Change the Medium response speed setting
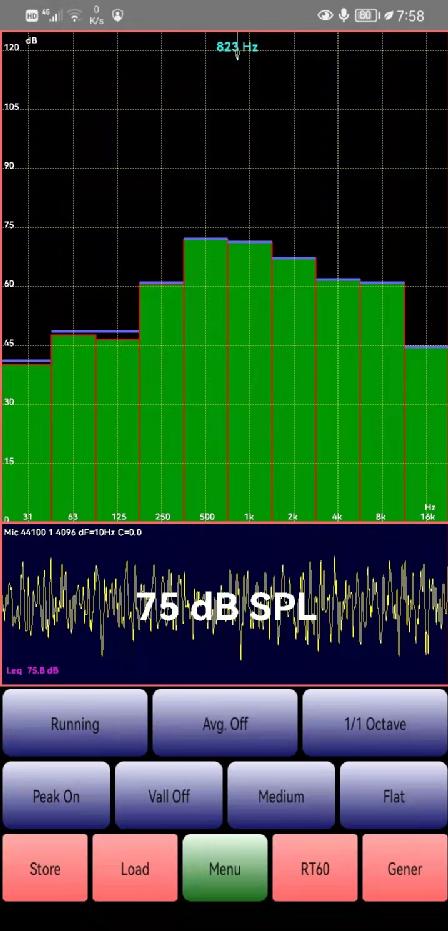The width and height of the screenshot is (448, 931). (x=281, y=796)
